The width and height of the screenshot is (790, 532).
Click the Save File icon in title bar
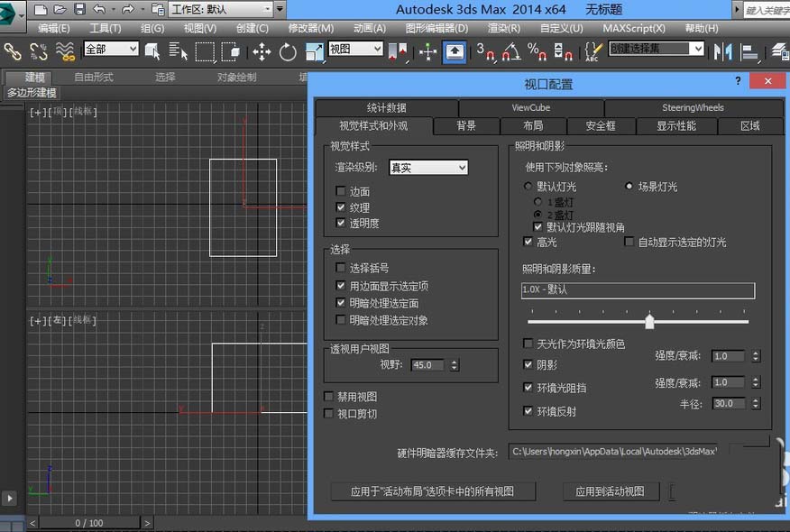point(79,9)
